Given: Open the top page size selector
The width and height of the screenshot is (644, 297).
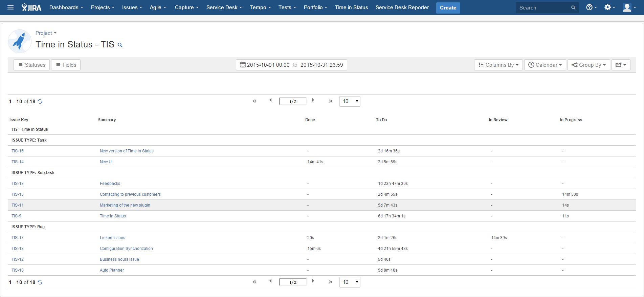Looking at the screenshot, I should coord(350,101).
